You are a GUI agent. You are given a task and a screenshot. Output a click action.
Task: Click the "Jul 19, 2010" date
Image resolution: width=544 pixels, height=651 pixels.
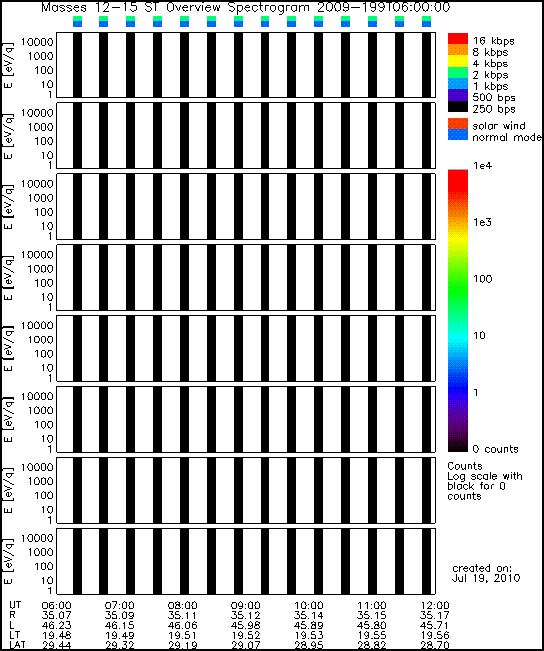click(x=485, y=578)
